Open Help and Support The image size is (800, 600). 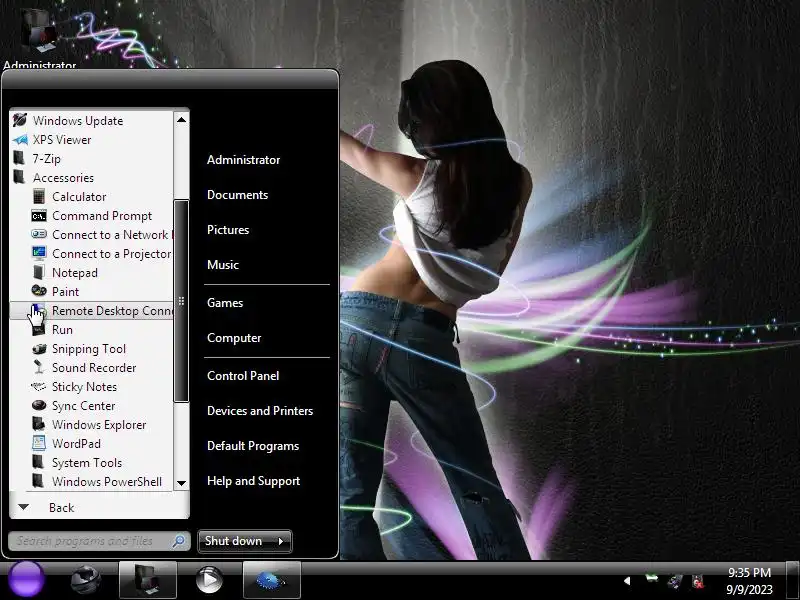pos(254,481)
